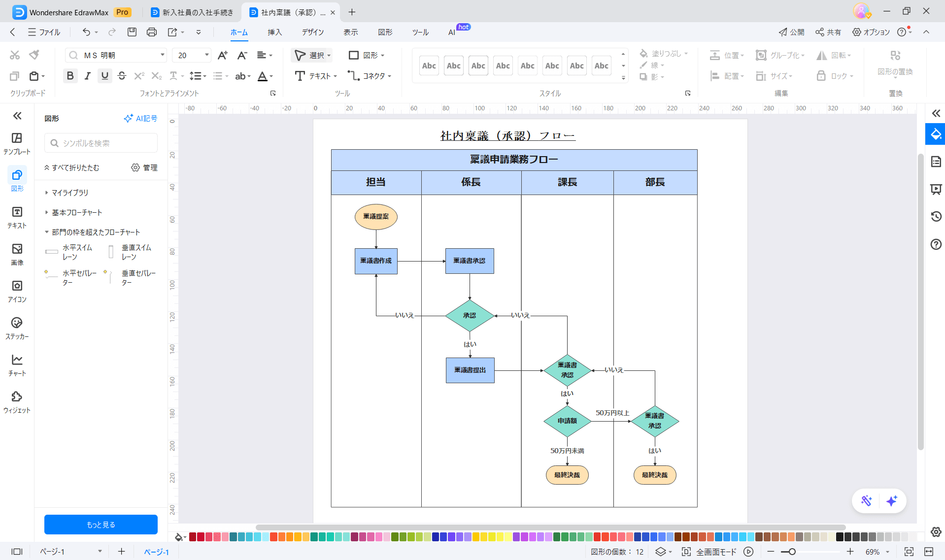Switch to the ツール ribbon tab

pyautogui.click(x=420, y=32)
